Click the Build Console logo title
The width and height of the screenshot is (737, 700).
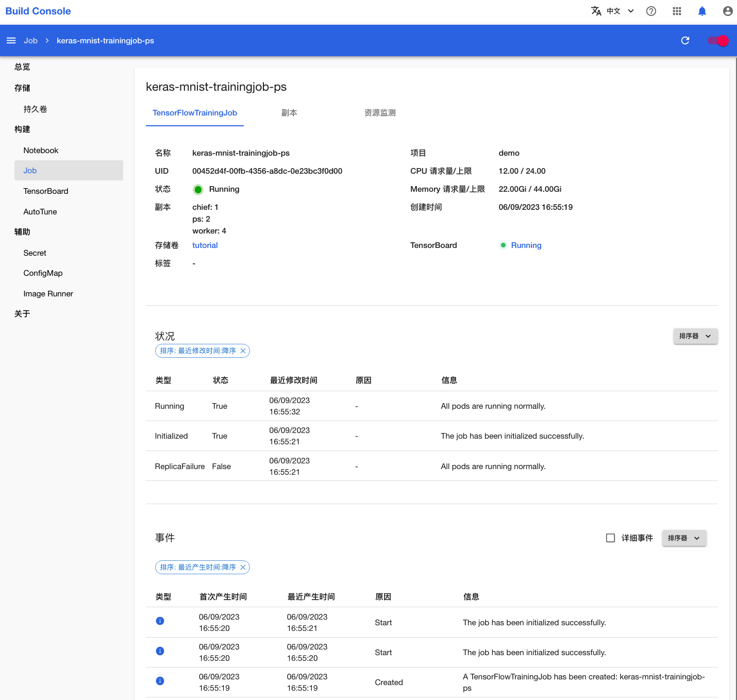pyautogui.click(x=38, y=11)
